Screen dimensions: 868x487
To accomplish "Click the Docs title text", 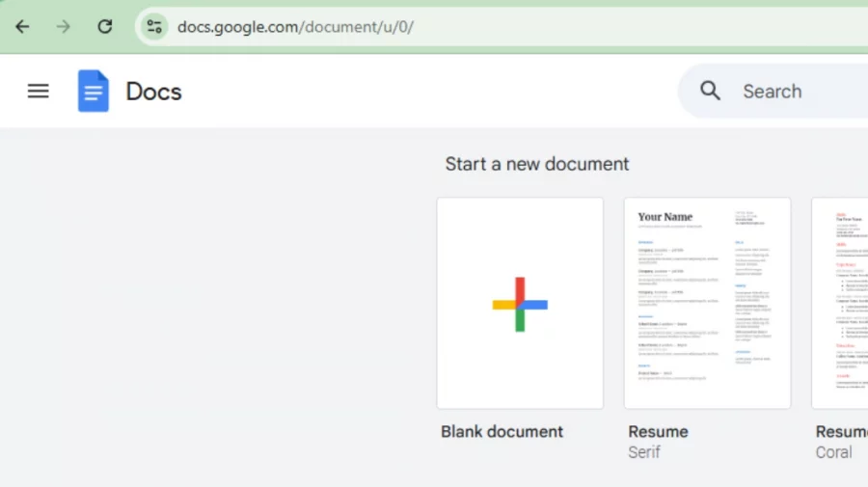I will (153, 92).
